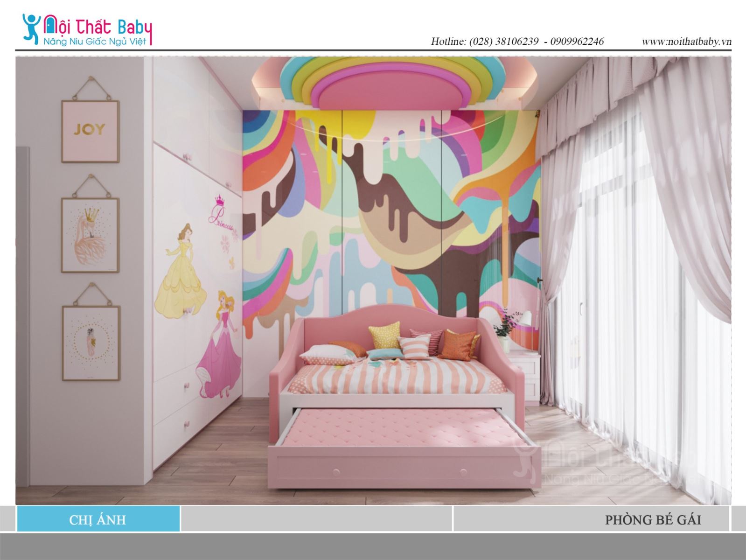The height and width of the screenshot is (560, 746).
Task: Open the www.noithatbaby.vn website link
Action: pos(686,41)
